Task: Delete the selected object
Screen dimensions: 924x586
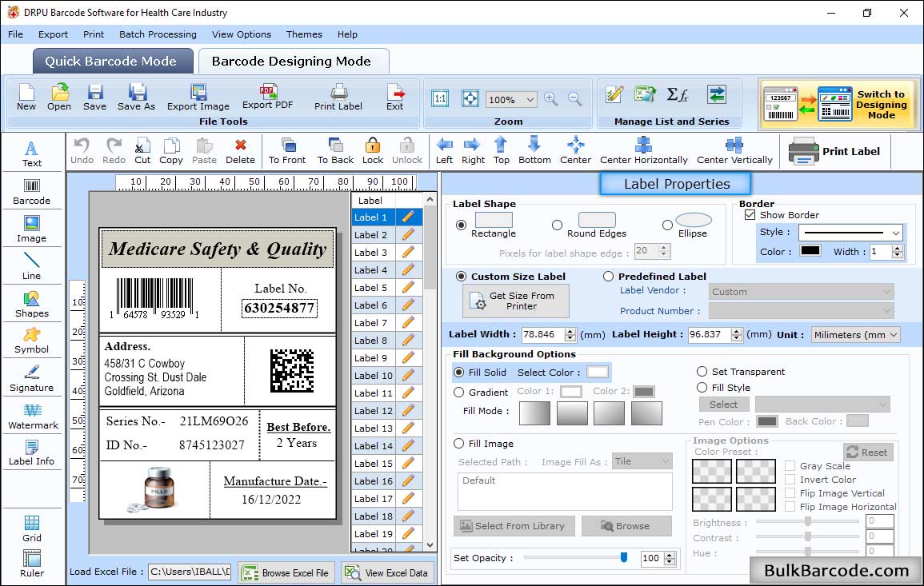Action: [241, 151]
